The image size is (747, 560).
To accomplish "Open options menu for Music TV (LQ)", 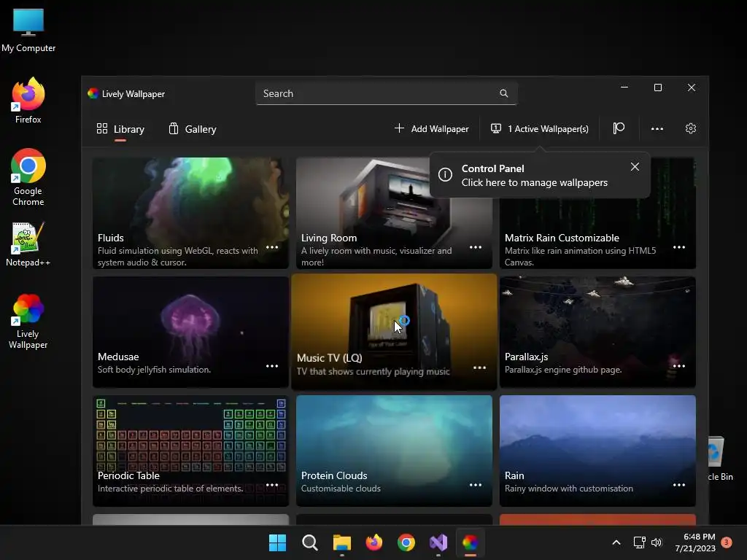I will 479,367.
